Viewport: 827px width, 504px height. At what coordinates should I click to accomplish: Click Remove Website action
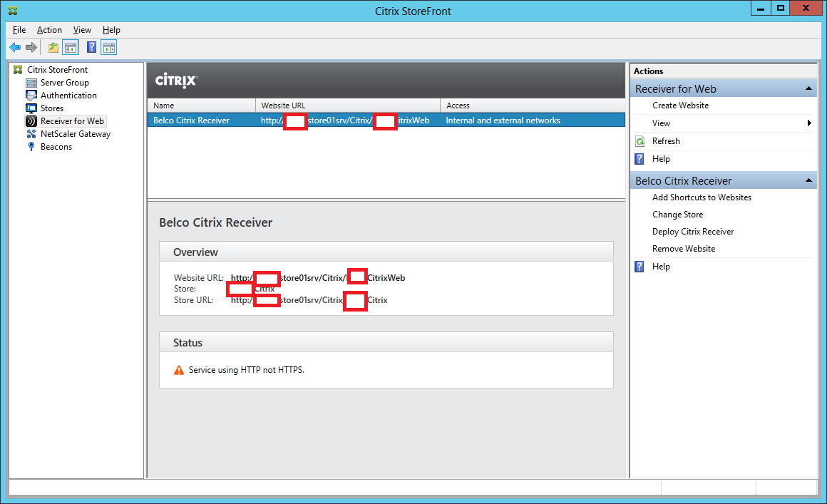(x=684, y=249)
